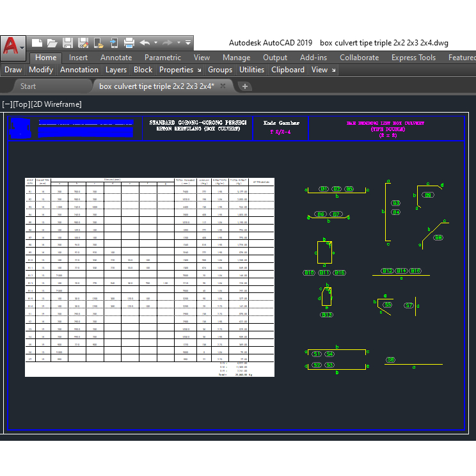Click the B10 bar mark label
Viewport: 476px width, 476px height.
(309, 273)
